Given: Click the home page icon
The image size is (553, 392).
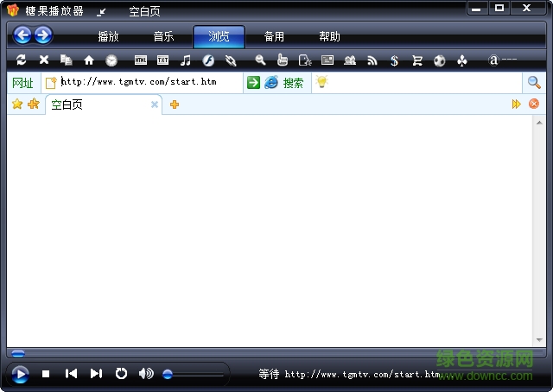Looking at the screenshot, I should tap(88, 60).
